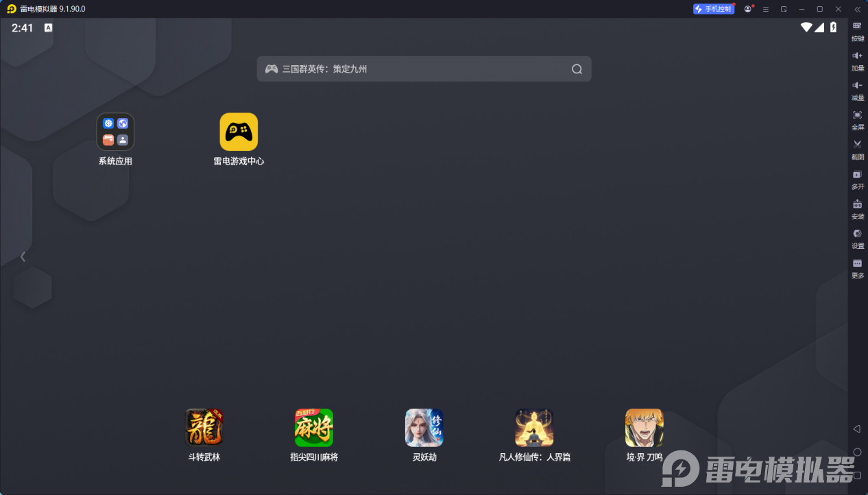
Task: Enter fullscreen via the 全屏 icon
Action: click(x=857, y=119)
